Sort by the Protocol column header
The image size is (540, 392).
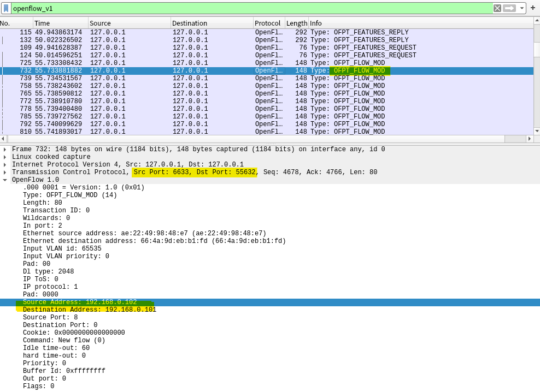click(x=269, y=23)
